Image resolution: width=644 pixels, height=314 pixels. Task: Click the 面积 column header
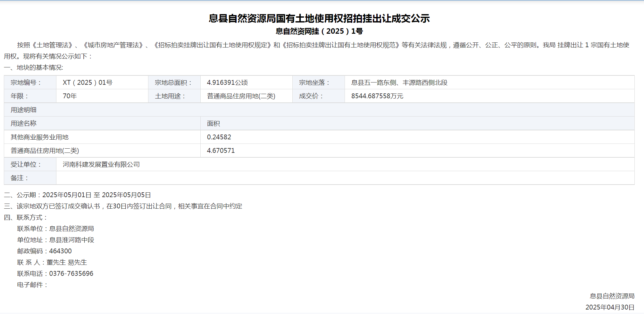coord(417,123)
